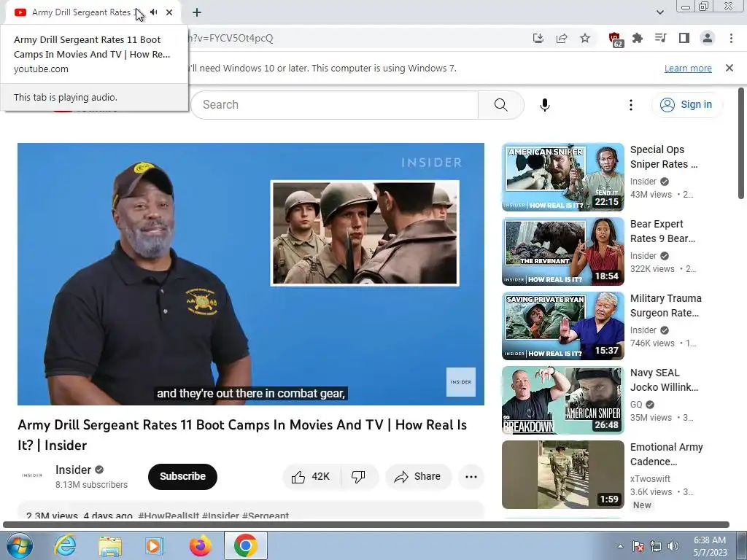Select the Chrome taskbar icon
The height and width of the screenshot is (560, 747).
tap(245, 545)
